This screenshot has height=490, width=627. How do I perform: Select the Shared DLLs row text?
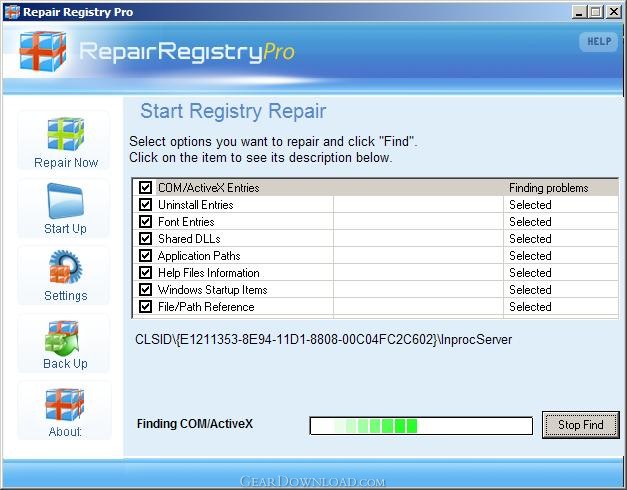point(189,239)
